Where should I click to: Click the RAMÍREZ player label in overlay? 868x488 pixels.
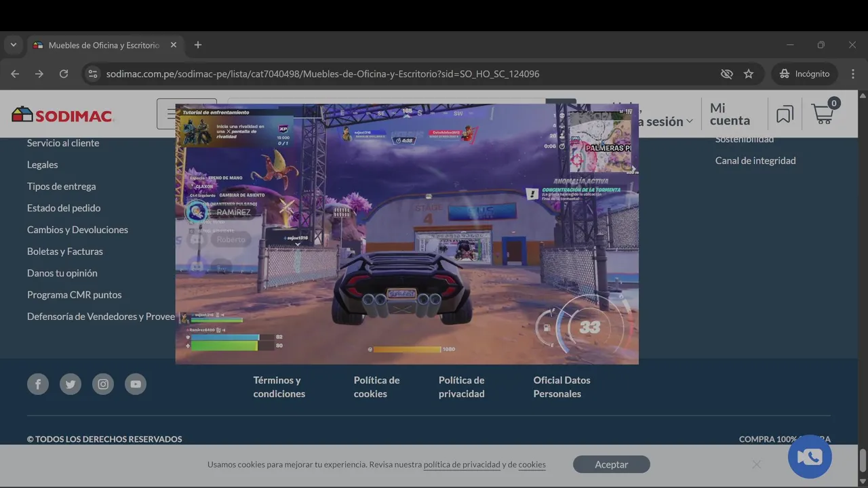(233, 212)
